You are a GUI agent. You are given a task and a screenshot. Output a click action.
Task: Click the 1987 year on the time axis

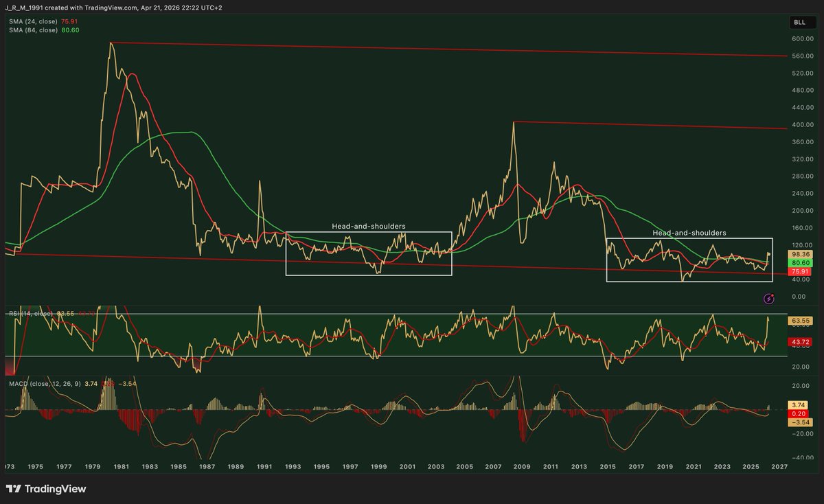coord(207,467)
